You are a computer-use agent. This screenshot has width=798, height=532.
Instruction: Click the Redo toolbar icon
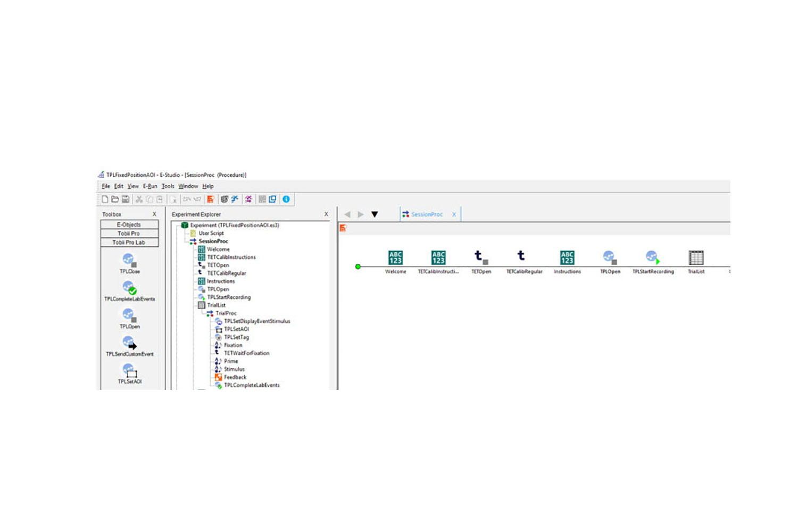[x=197, y=199]
